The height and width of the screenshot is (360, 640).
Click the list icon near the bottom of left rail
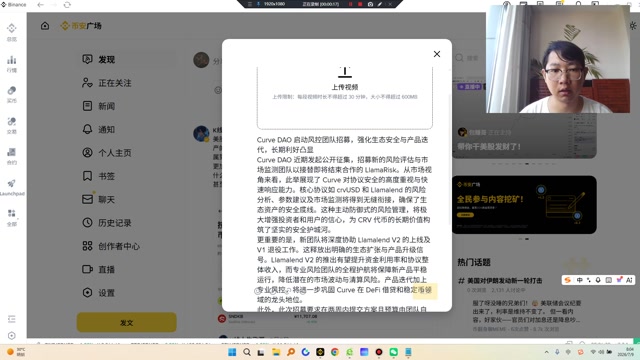point(11,319)
